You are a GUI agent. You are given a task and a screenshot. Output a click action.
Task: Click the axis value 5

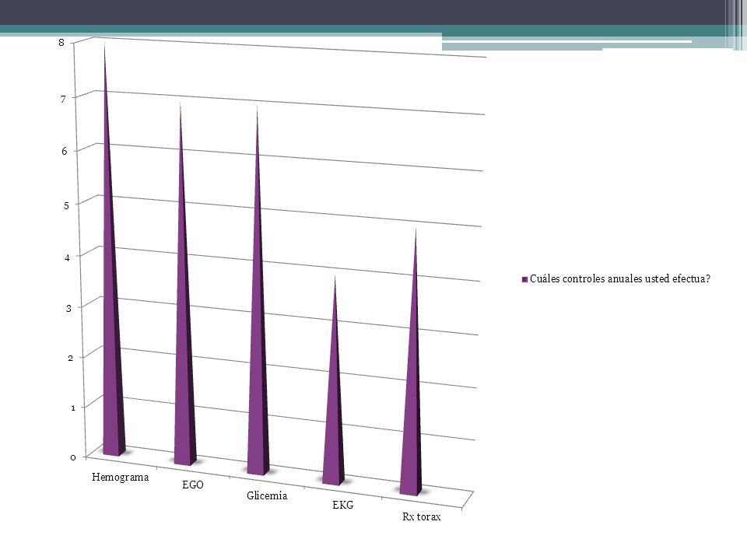[66, 205]
